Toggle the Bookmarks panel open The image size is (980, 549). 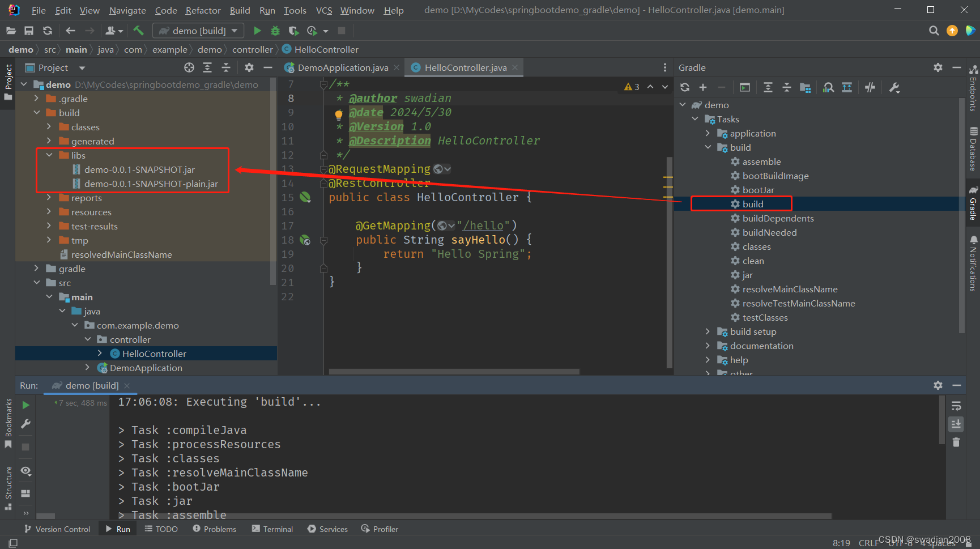pyautogui.click(x=8, y=422)
